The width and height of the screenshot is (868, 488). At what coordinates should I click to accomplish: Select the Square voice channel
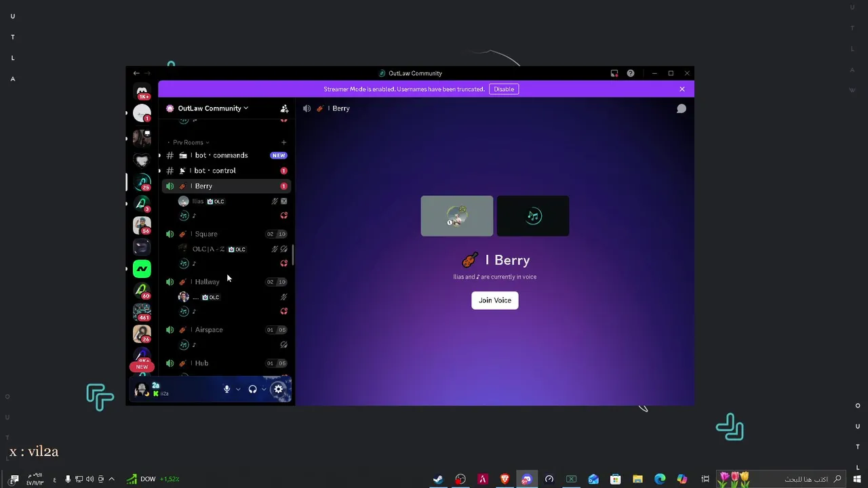click(x=226, y=234)
